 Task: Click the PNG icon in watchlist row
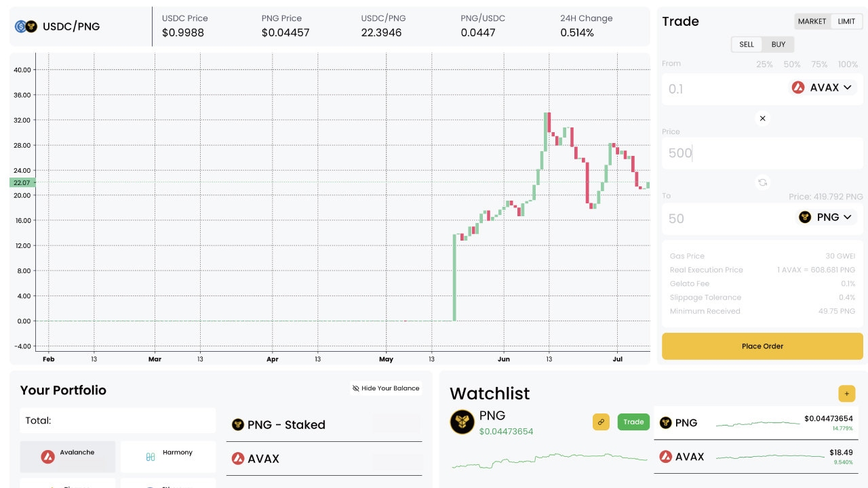665,422
